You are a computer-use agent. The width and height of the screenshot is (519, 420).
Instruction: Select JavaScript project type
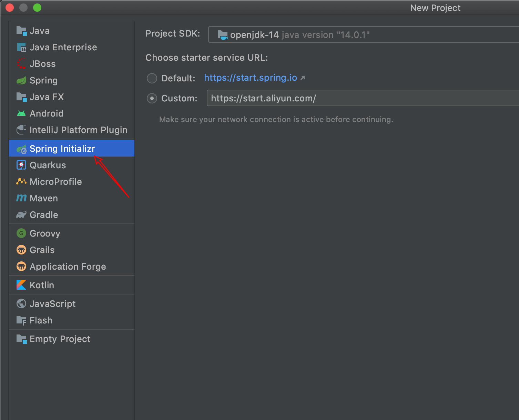point(72,304)
